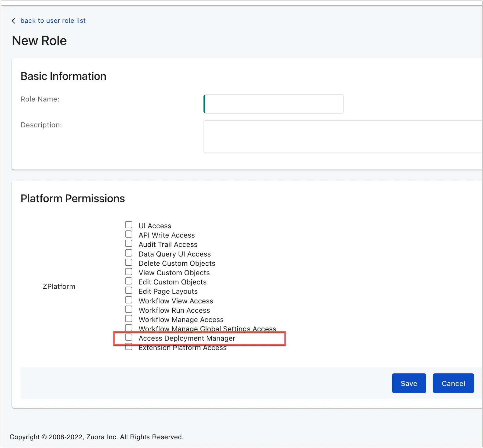This screenshot has width=483, height=448.
Task: Click the back arrow chevron icon
Action: coord(14,21)
